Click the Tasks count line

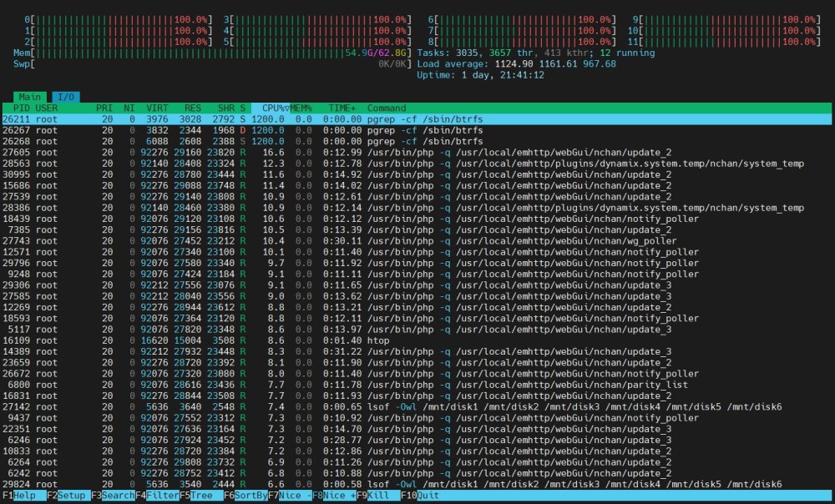536,53
